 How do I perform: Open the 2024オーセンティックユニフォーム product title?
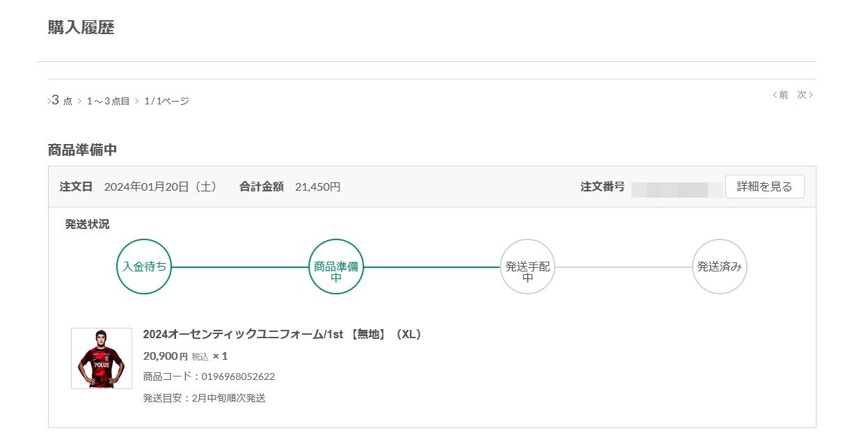pyautogui.click(x=282, y=334)
